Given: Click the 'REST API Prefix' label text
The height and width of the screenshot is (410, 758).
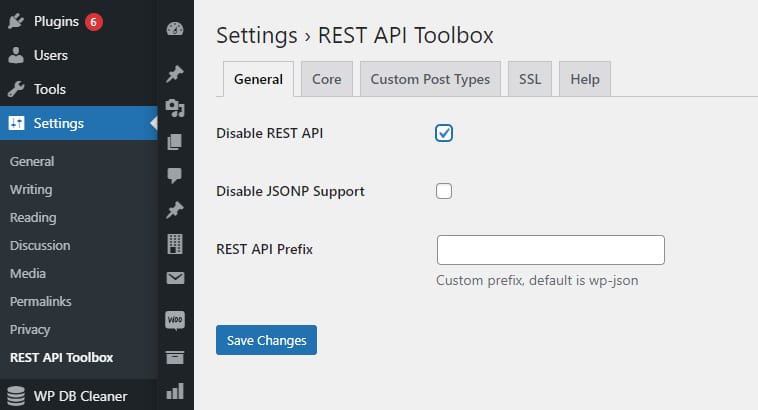Looking at the screenshot, I should [264, 249].
